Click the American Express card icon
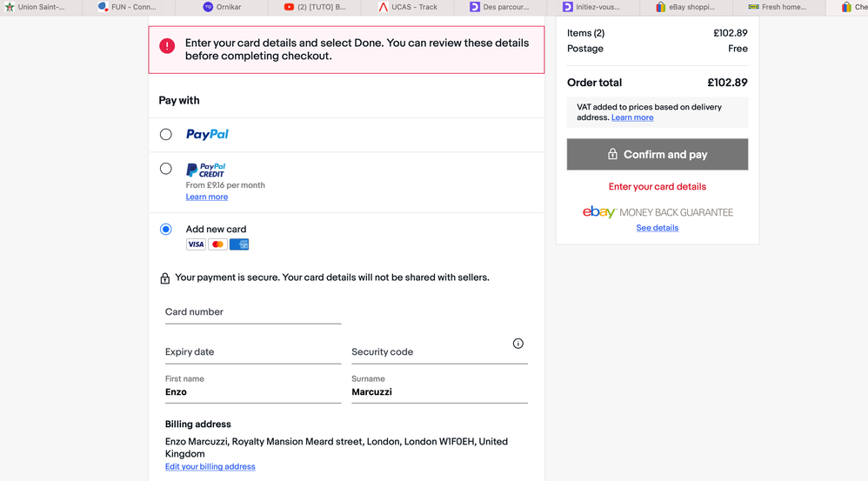The height and width of the screenshot is (481, 868). click(239, 244)
